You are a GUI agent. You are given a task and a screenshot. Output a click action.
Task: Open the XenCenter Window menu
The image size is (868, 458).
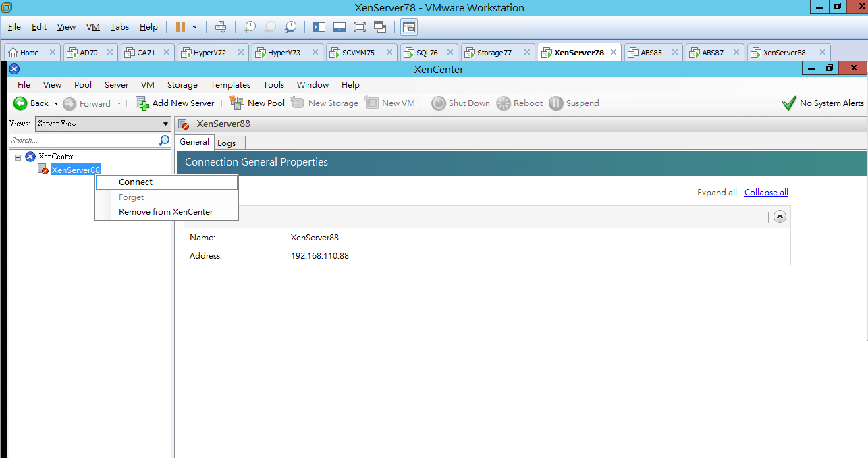[x=313, y=85]
